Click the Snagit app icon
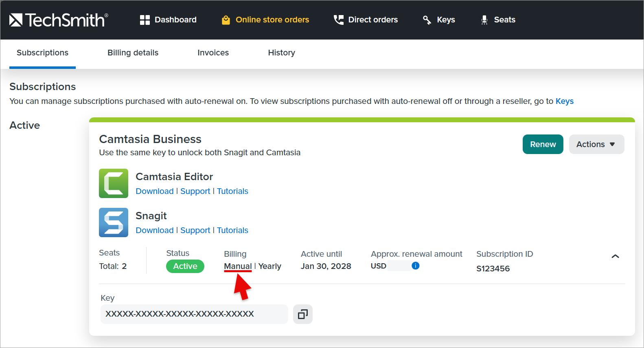644x348 pixels. pos(114,222)
